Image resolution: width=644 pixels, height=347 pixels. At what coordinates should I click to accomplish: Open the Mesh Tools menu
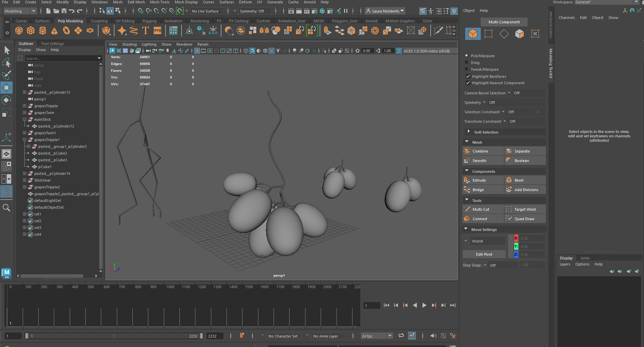(x=159, y=2)
